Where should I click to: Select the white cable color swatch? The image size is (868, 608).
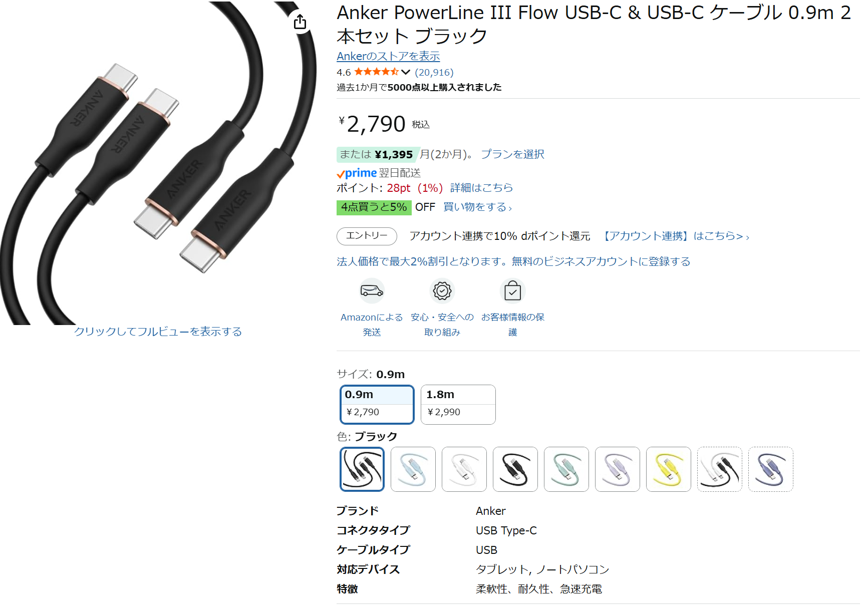pos(464,469)
